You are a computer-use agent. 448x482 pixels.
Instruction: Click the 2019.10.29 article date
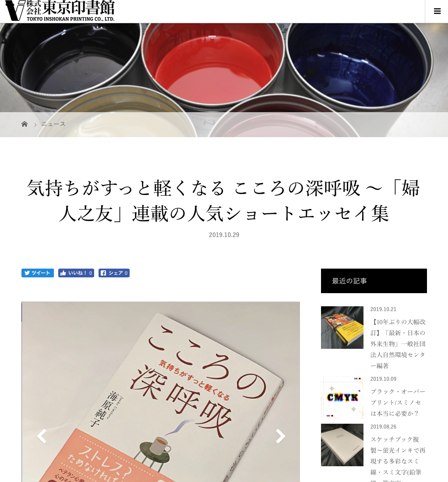(x=224, y=235)
